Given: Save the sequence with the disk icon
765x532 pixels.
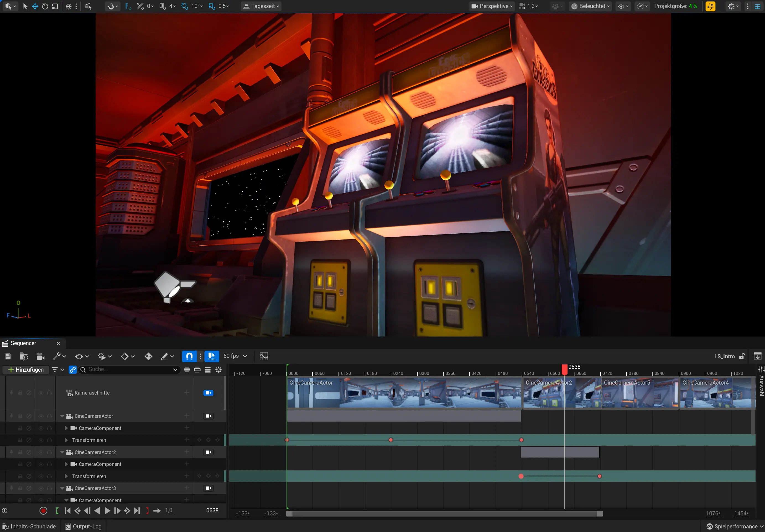Looking at the screenshot, I should pos(8,356).
